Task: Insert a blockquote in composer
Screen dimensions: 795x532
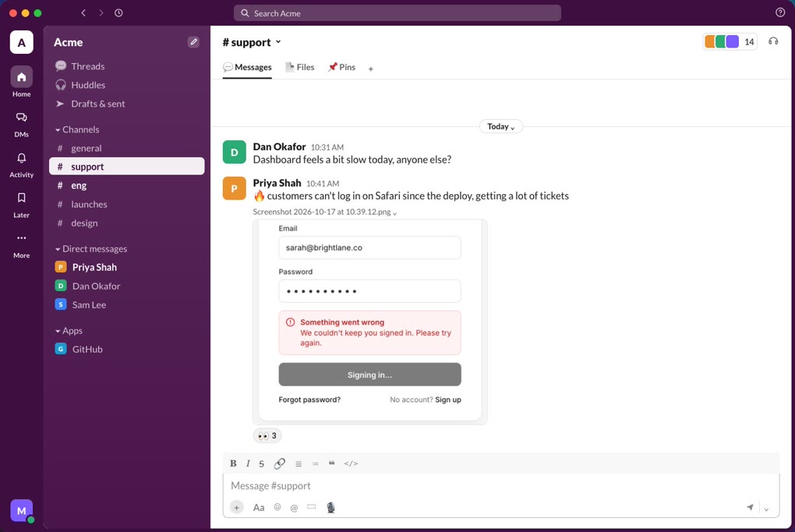Action: tap(331, 463)
